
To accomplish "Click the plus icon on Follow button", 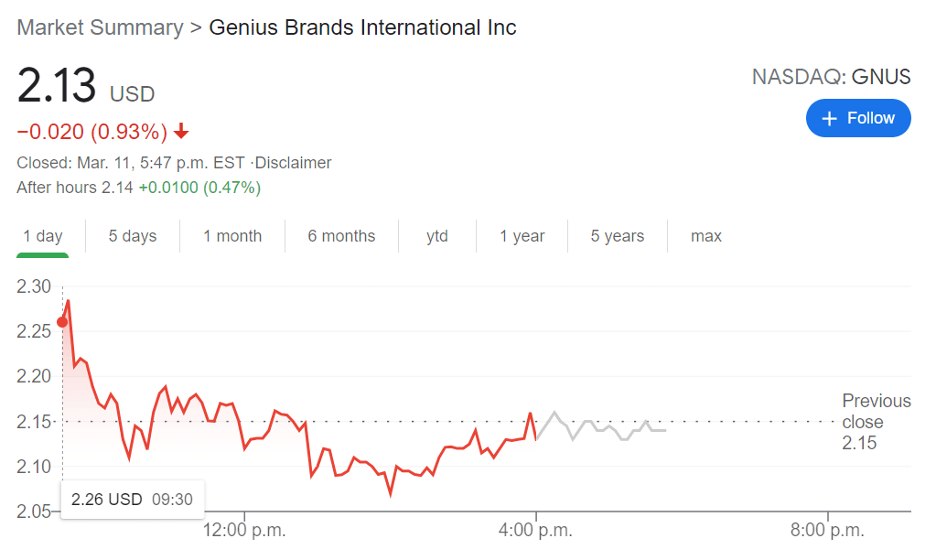I will tap(830, 119).
